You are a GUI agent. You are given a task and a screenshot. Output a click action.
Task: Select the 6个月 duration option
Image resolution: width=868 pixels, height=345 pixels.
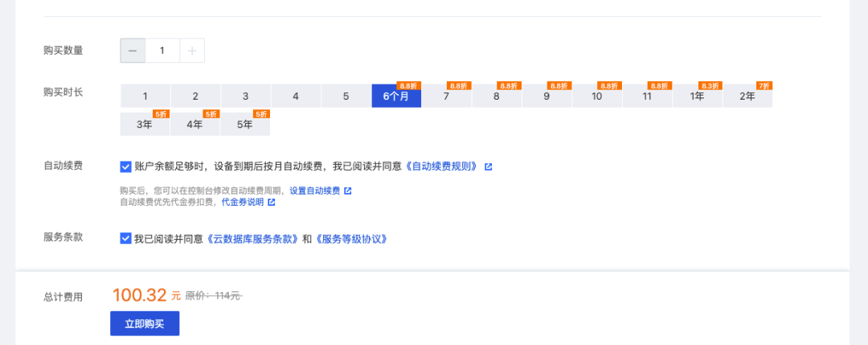[x=396, y=96]
